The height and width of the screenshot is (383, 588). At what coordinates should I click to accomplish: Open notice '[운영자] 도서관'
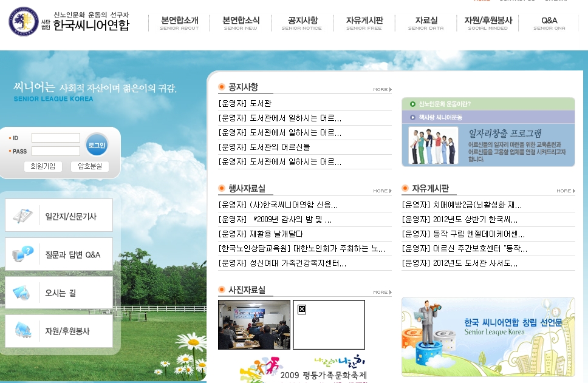click(245, 103)
